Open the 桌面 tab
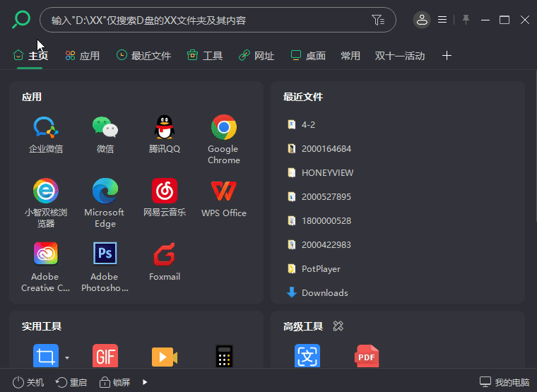Viewport: 537px width, 392px height. pyautogui.click(x=308, y=56)
